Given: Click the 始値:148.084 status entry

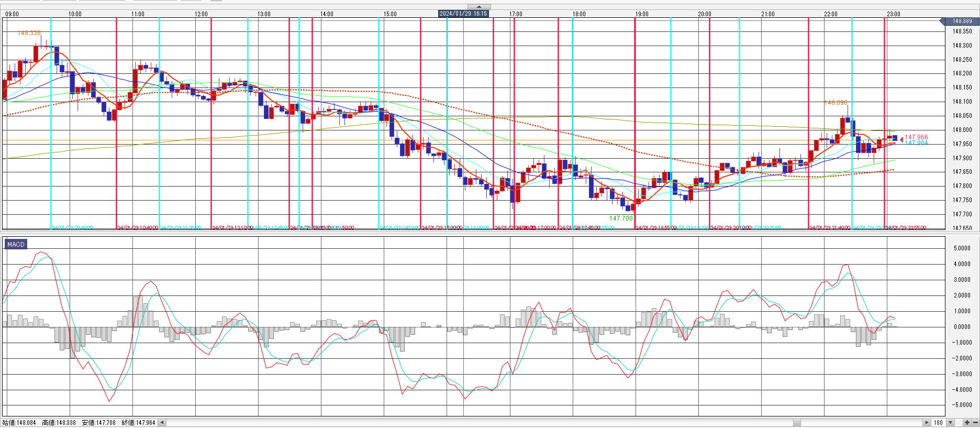Looking at the screenshot, I should 20,423.
